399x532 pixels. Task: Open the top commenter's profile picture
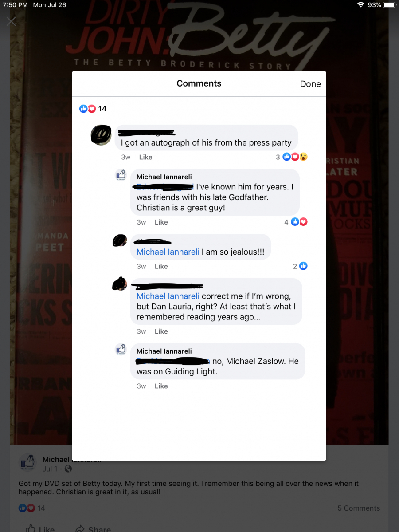pos(101,135)
